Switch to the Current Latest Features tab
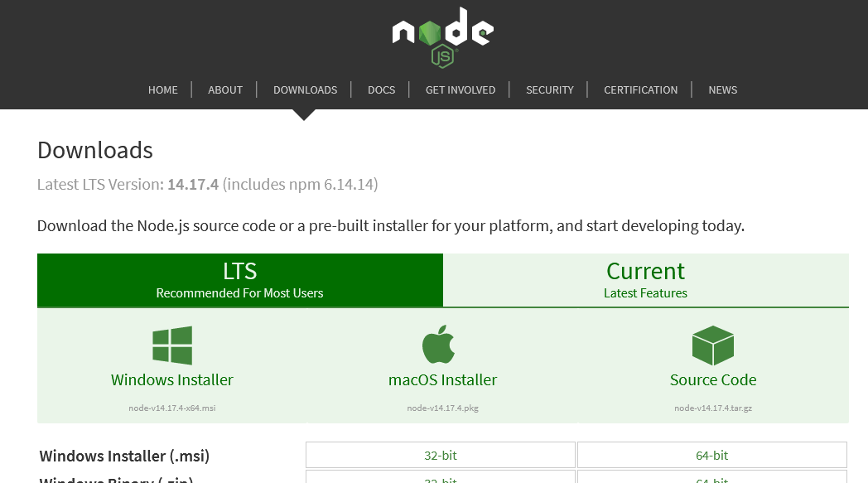Image resolution: width=868 pixels, height=483 pixels. click(x=645, y=280)
